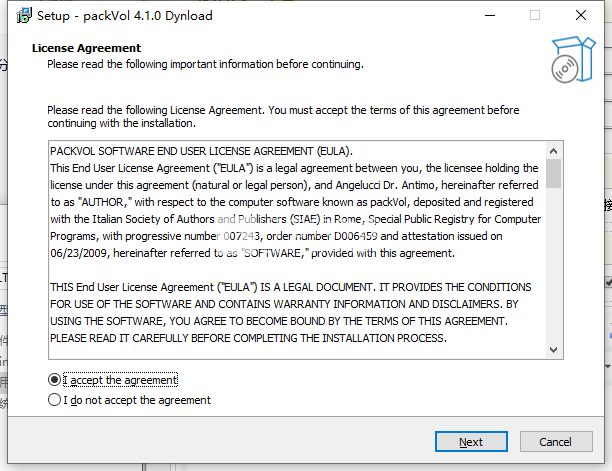Viewport: 612px width, 471px height.
Task: Click the box and disc installer graphic
Action: point(573,59)
